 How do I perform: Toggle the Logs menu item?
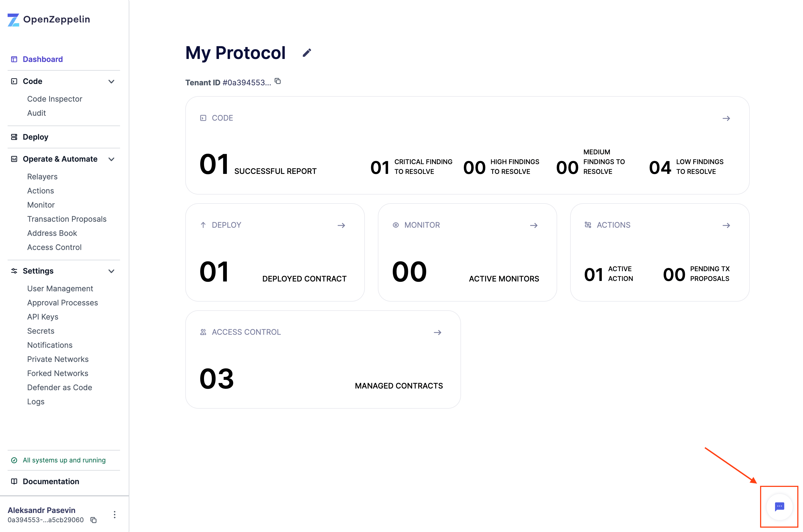point(36,401)
